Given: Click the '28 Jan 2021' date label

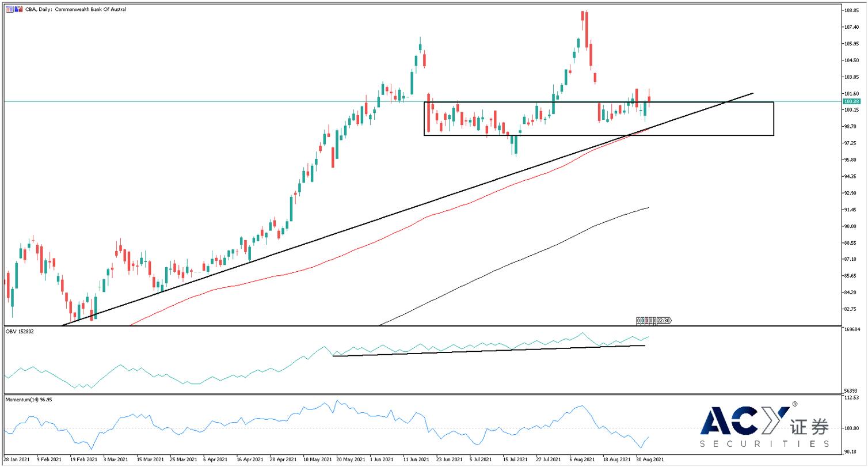Looking at the screenshot, I should 16,460.
